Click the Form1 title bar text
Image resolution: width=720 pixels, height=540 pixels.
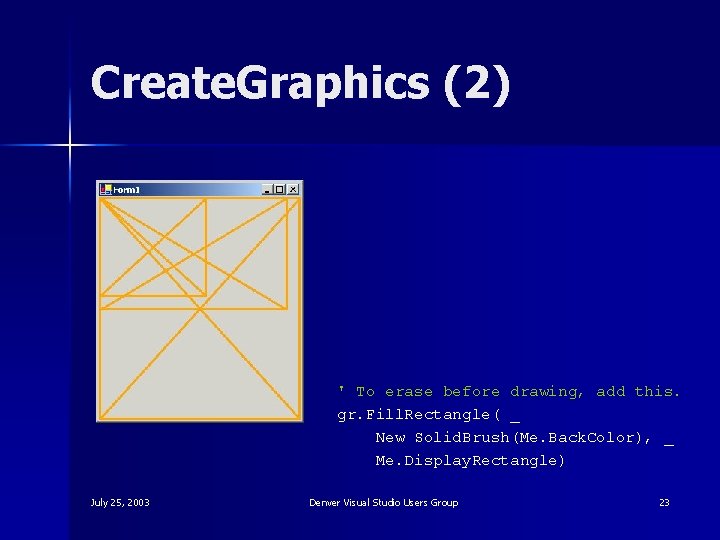click(126, 190)
